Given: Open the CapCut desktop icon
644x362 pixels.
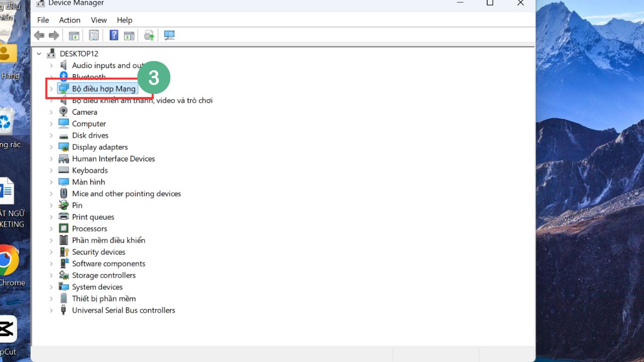Looking at the screenshot, I should click(x=6, y=329).
